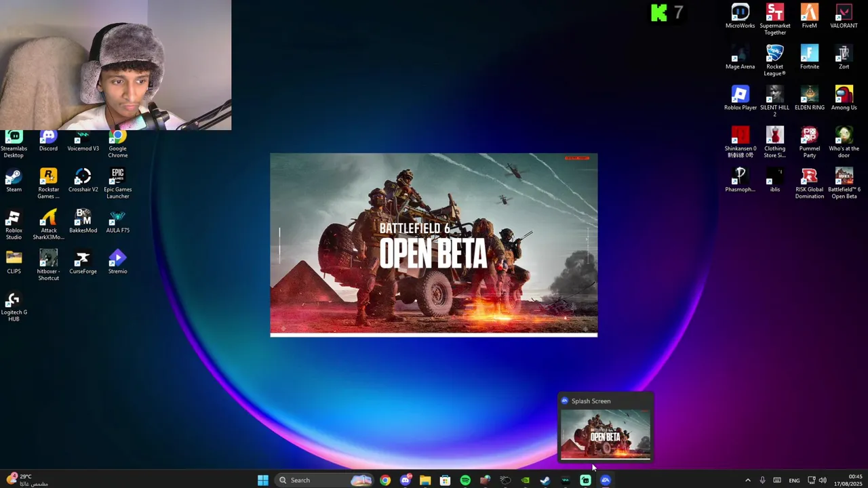Image resolution: width=868 pixels, height=488 pixels.
Task: Launch Among Us from the desktop
Action: (844, 98)
